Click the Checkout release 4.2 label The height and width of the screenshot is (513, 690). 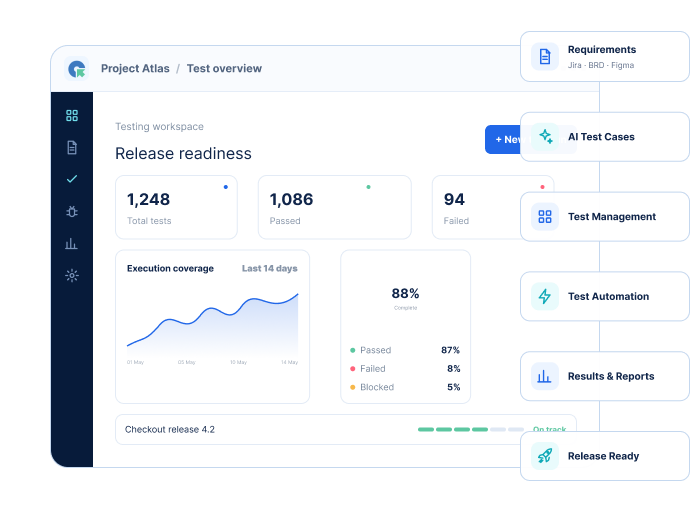pyautogui.click(x=170, y=429)
